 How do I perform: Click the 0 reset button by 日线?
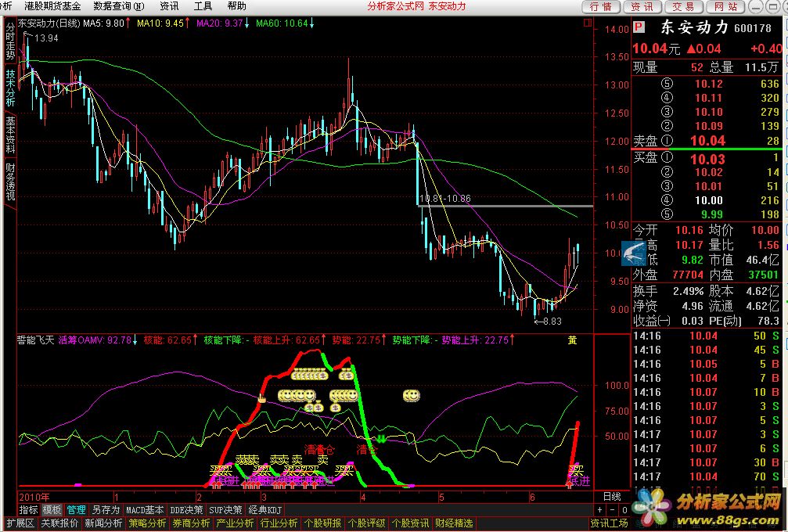coord(624,510)
